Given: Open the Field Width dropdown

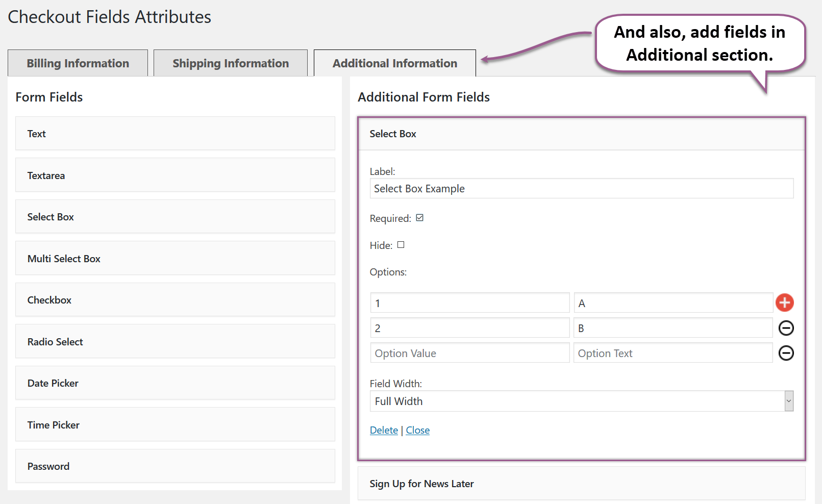Looking at the screenshot, I should [x=787, y=401].
